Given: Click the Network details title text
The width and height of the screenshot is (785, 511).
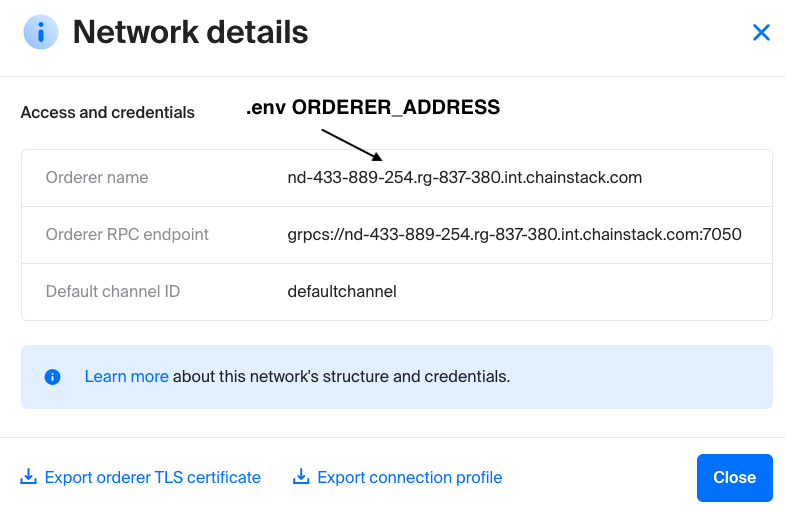Looking at the screenshot, I should point(190,32).
